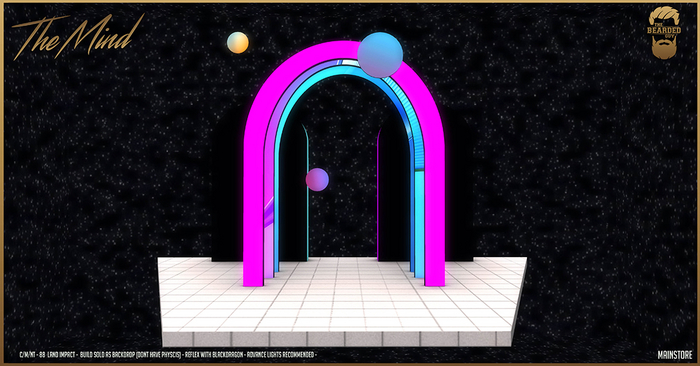Click the blue glossy inner arch right side
Viewport: 700px width, 366px height.
417,179
